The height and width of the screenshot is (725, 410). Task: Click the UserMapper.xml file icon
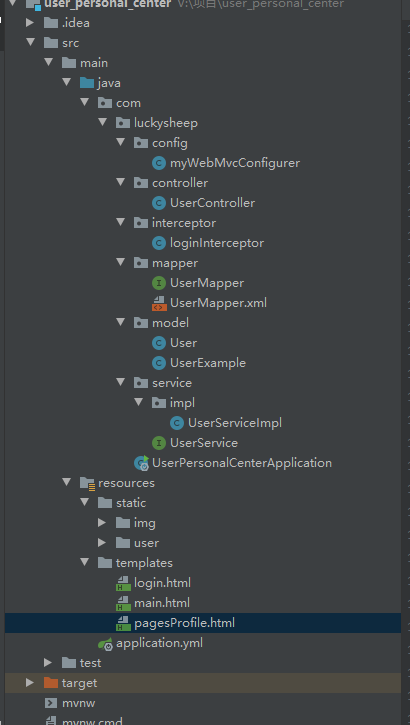159,303
